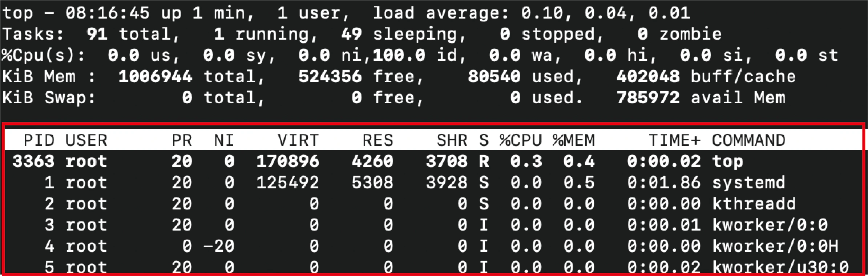
Task: Click the "KiB Swap:" label
Action: 49,97
